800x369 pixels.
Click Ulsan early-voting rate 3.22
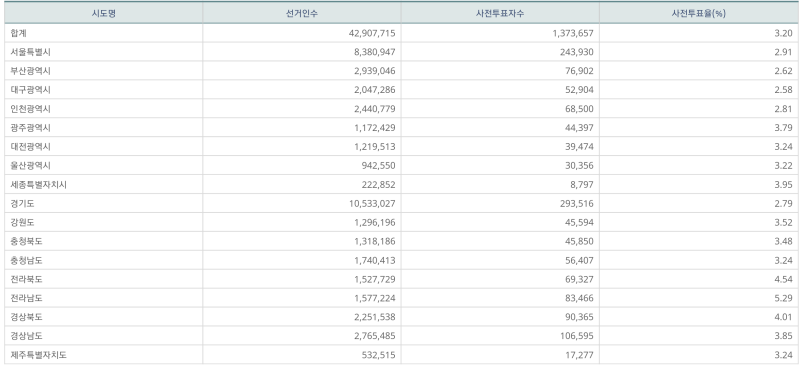coord(783,165)
